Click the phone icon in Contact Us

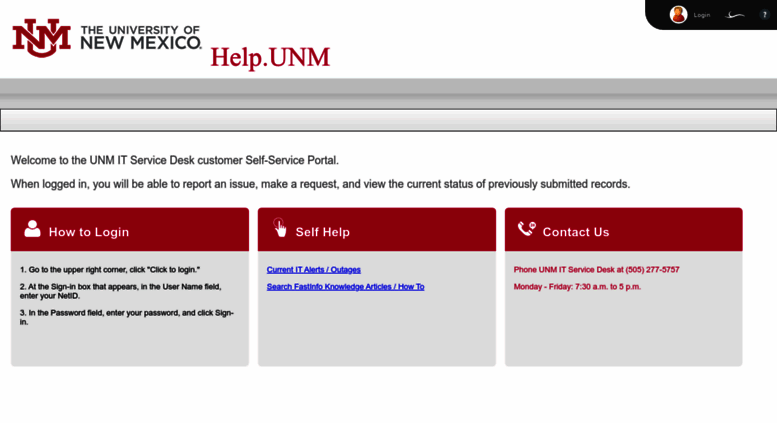pyautogui.click(x=527, y=229)
